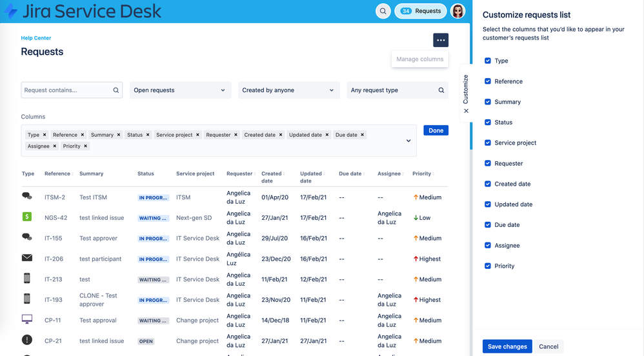This screenshot has height=356, width=644.
Task: Select the Manage columns menu item
Action: (x=419, y=59)
